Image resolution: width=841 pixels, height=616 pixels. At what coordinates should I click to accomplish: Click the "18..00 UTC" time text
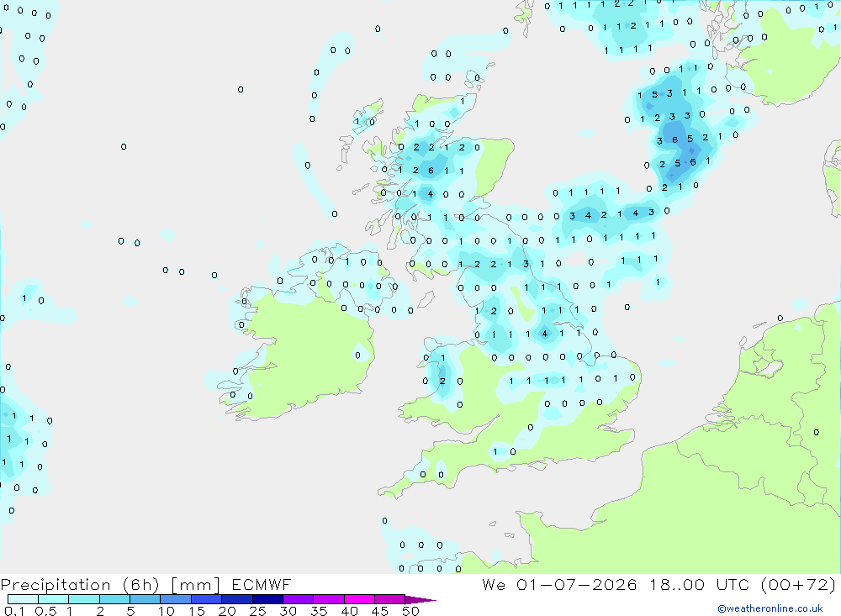[x=699, y=584]
